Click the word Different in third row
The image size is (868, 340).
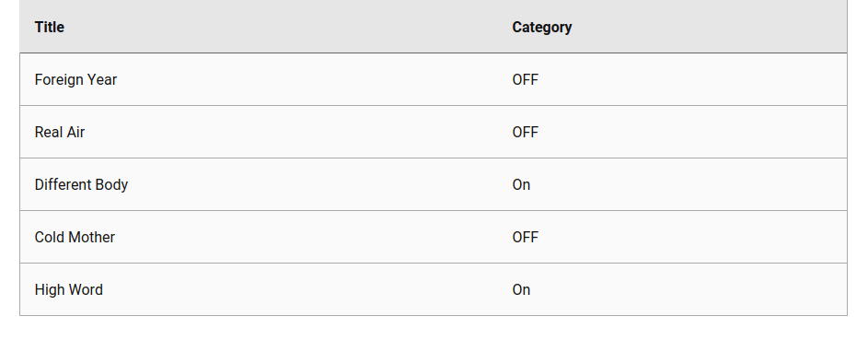(64, 185)
